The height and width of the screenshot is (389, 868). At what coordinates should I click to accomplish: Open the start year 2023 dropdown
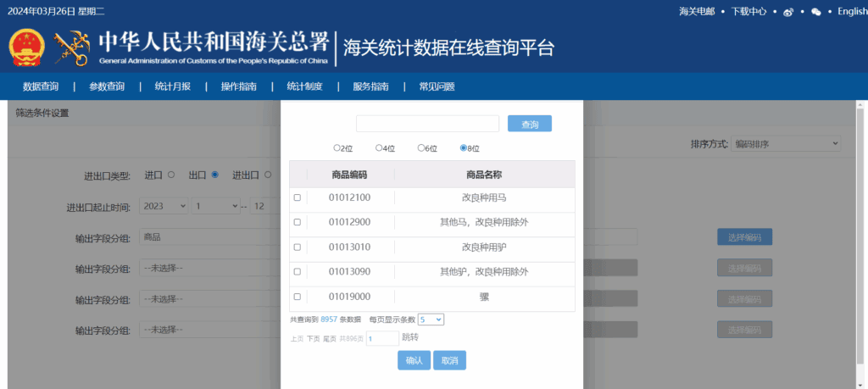coord(164,206)
